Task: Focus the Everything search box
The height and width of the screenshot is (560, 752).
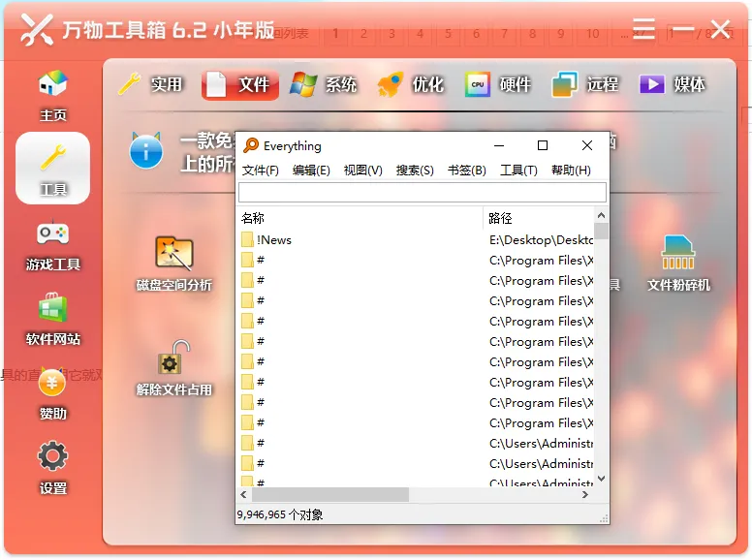Action: click(423, 192)
